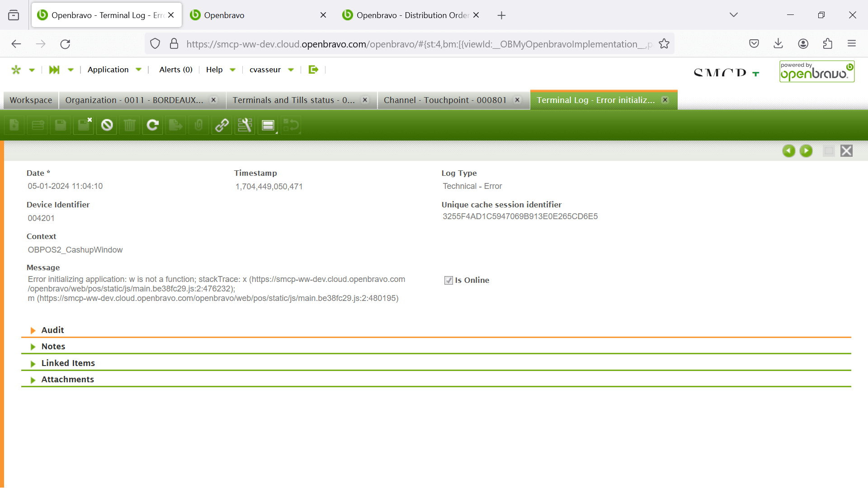
Task: Click the Refresh toolbar icon
Action: point(153,125)
